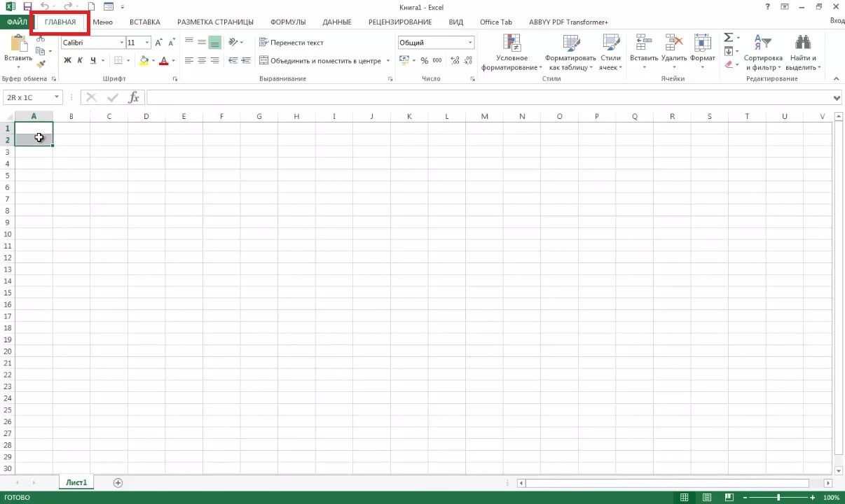
Task: Open the РЕЦЕНЗИРОВАНИЕ ribbon tab
Action: pos(399,22)
